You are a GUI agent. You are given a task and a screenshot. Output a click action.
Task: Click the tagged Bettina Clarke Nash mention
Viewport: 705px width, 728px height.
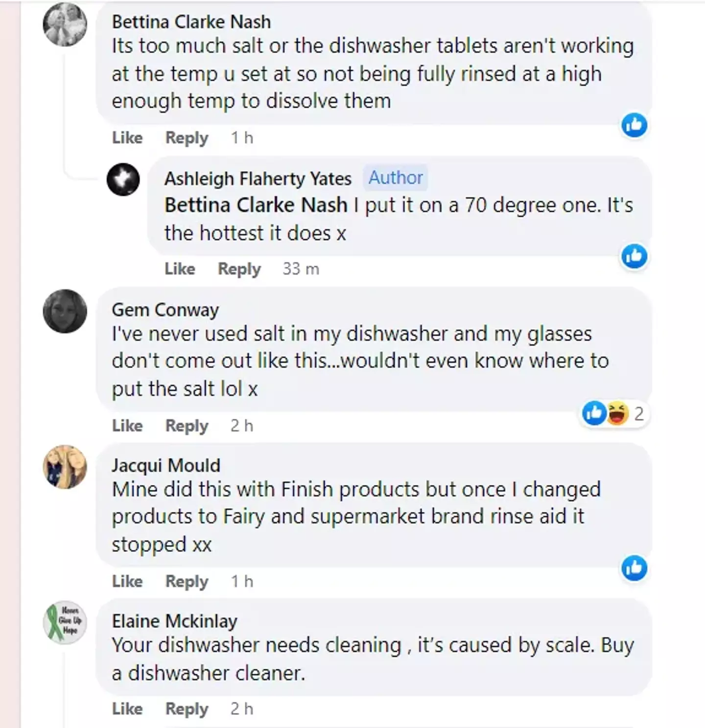pyautogui.click(x=256, y=205)
